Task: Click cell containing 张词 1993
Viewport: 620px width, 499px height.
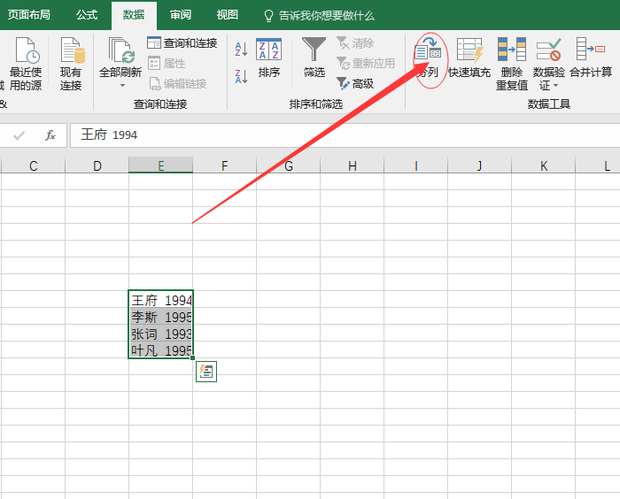Action: (x=161, y=333)
